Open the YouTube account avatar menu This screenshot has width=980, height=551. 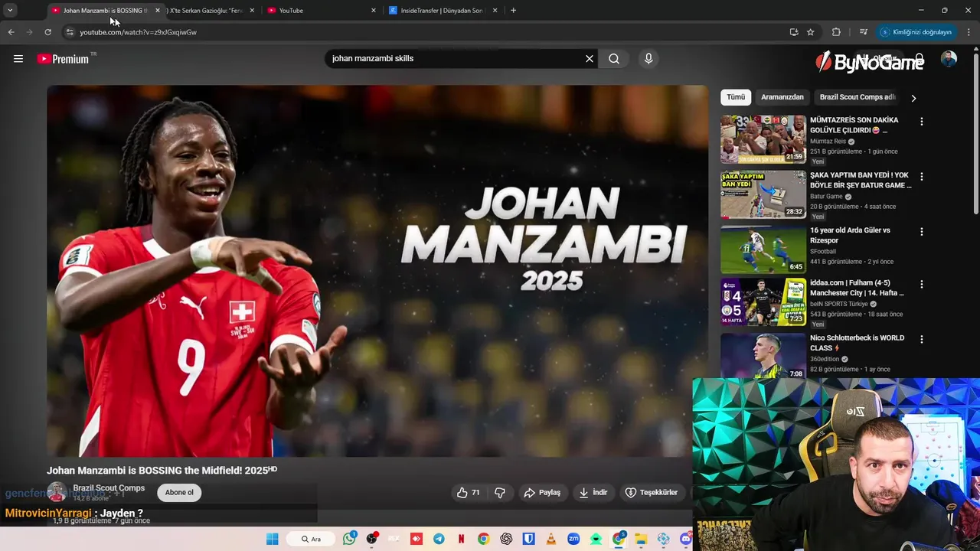click(949, 59)
